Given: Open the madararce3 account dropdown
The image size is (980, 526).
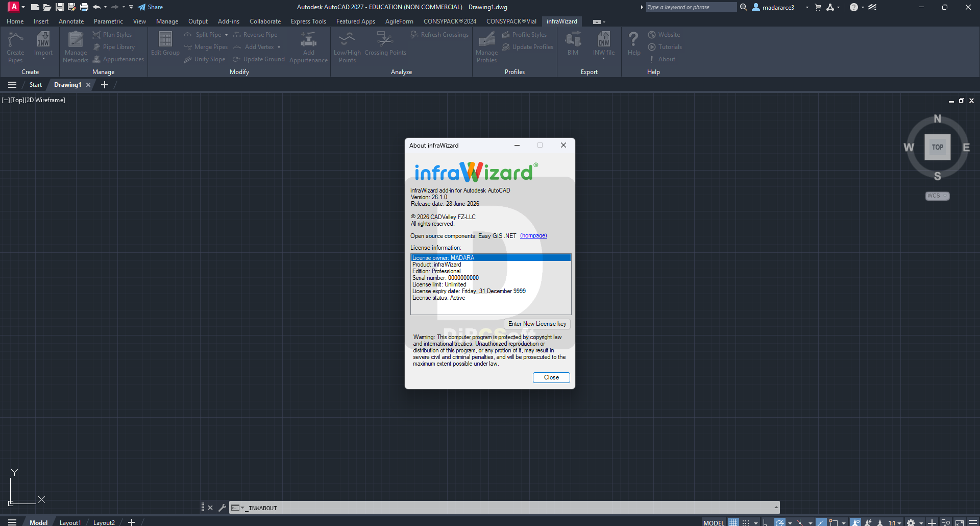Looking at the screenshot, I should click(x=807, y=7).
